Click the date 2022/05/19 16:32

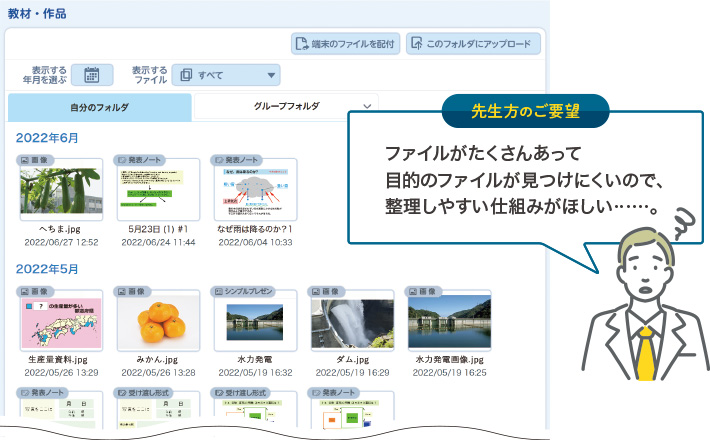[255, 373]
